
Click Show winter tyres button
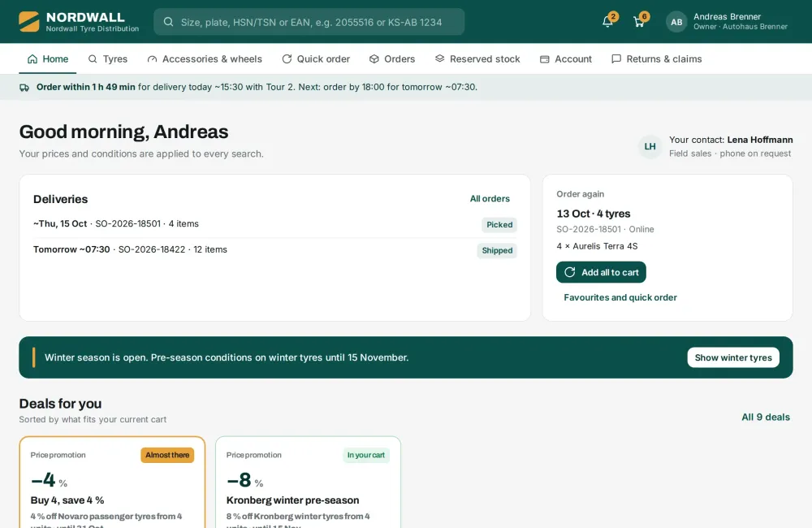pos(732,357)
